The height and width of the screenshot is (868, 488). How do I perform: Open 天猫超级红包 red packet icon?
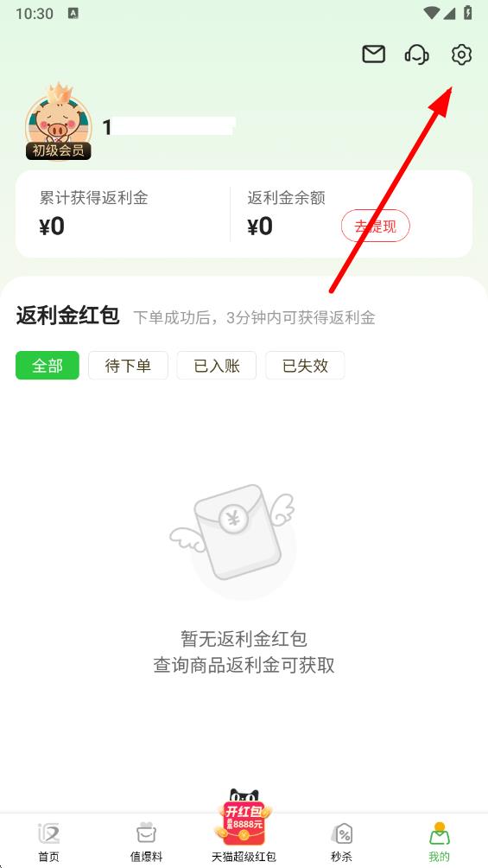244,825
